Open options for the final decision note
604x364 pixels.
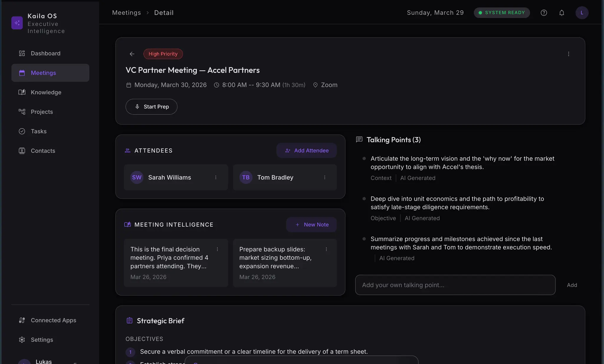tap(217, 249)
